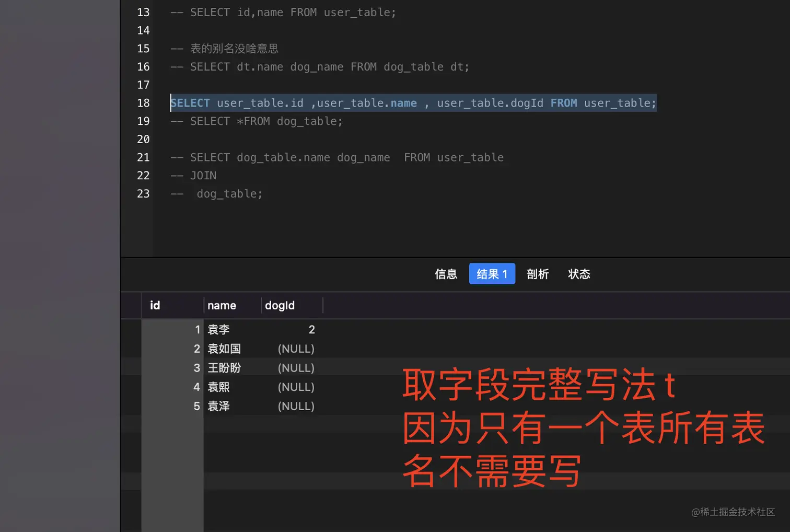Click the comment line 表的别名没啥意思
Screen dimensions: 790x532
(224, 49)
